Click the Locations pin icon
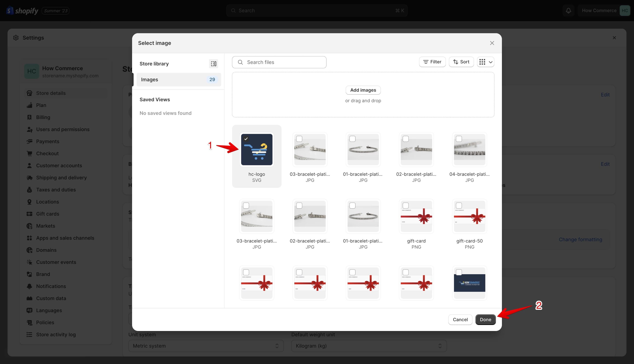 29,202
